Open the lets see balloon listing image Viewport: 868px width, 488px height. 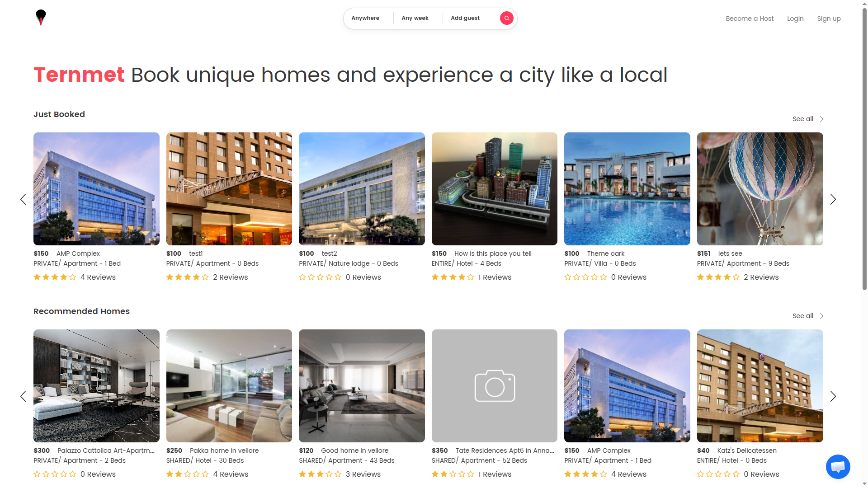click(x=759, y=189)
